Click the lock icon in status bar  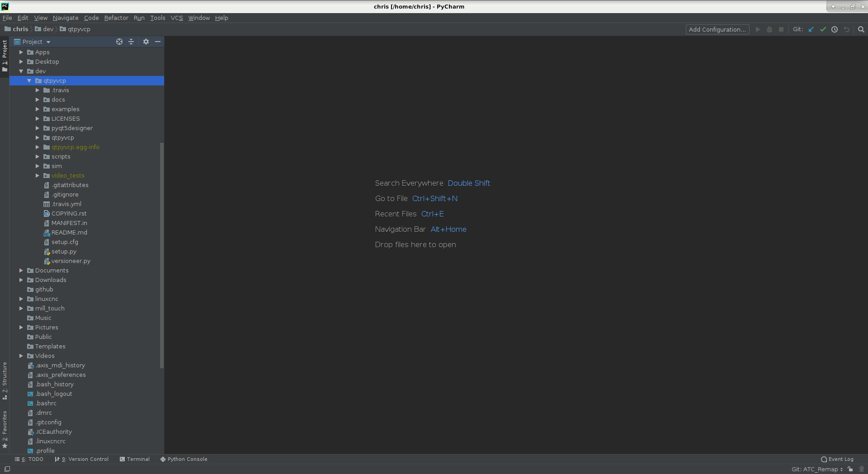pyautogui.click(x=850, y=469)
